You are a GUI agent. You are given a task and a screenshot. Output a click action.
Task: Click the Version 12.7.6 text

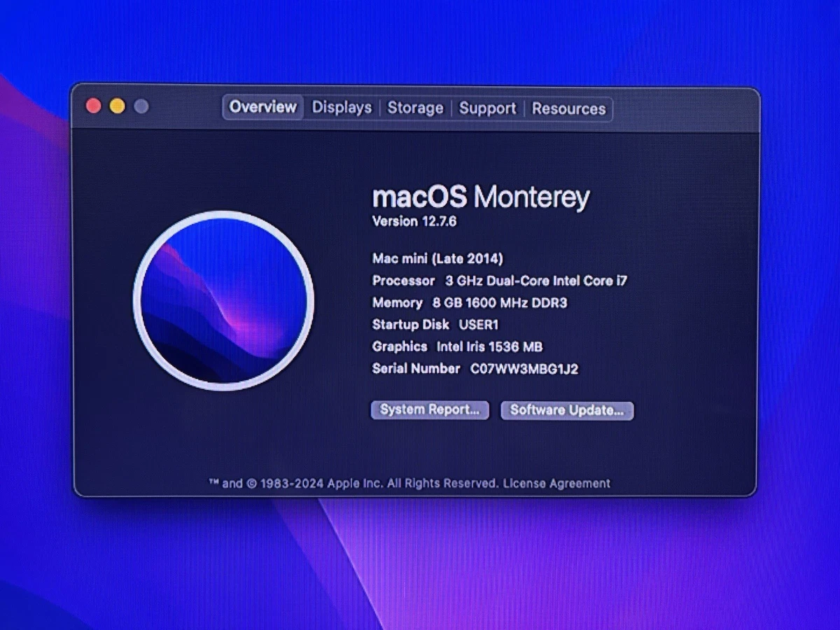(414, 221)
